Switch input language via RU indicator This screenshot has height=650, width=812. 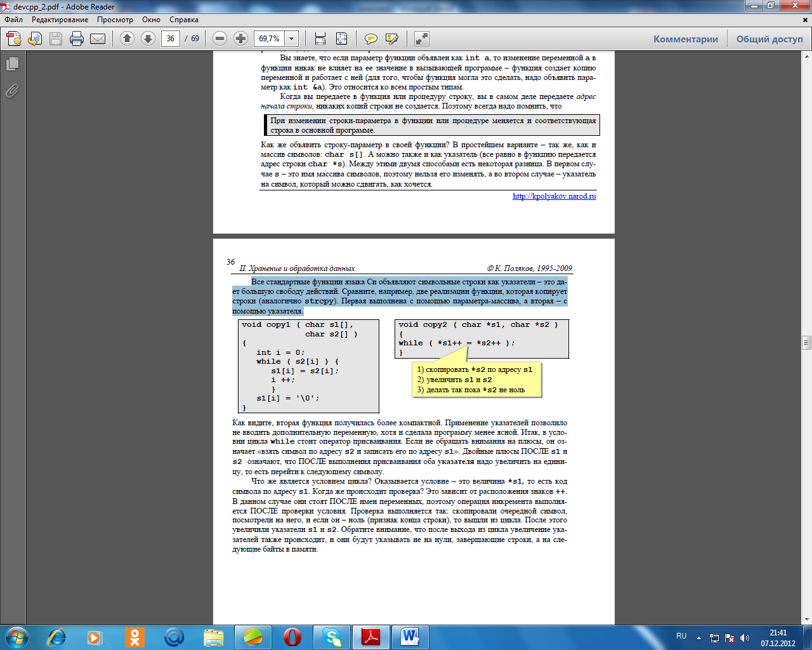pos(681,636)
